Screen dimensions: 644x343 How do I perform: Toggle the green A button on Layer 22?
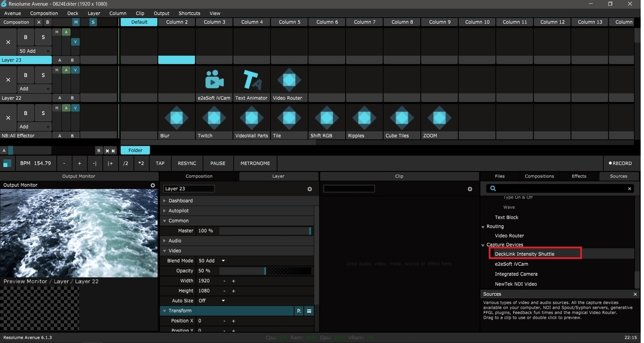tap(66, 70)
